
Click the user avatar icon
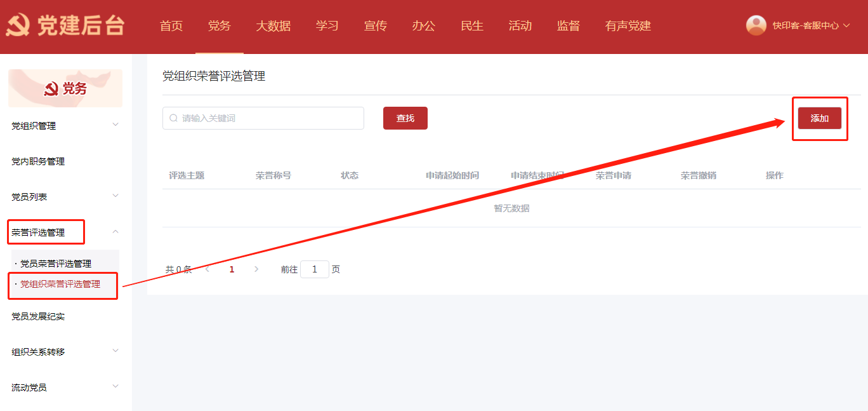click(x=756, y=25)
